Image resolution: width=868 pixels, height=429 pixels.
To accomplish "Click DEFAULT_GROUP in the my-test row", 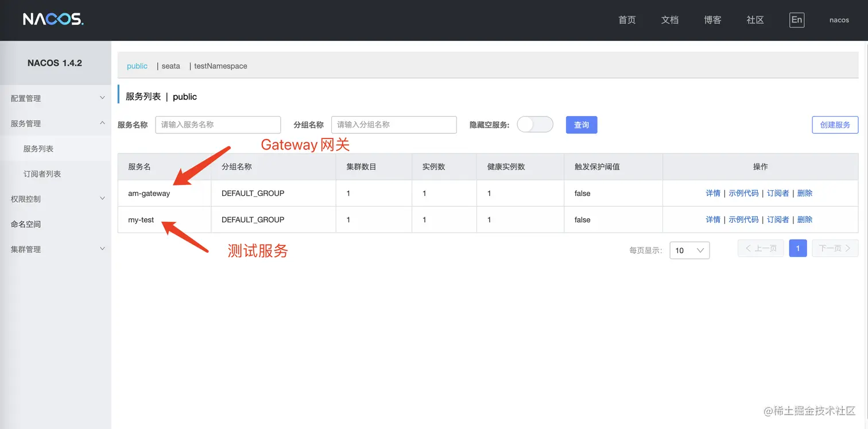I will click(x=253, y=219).
